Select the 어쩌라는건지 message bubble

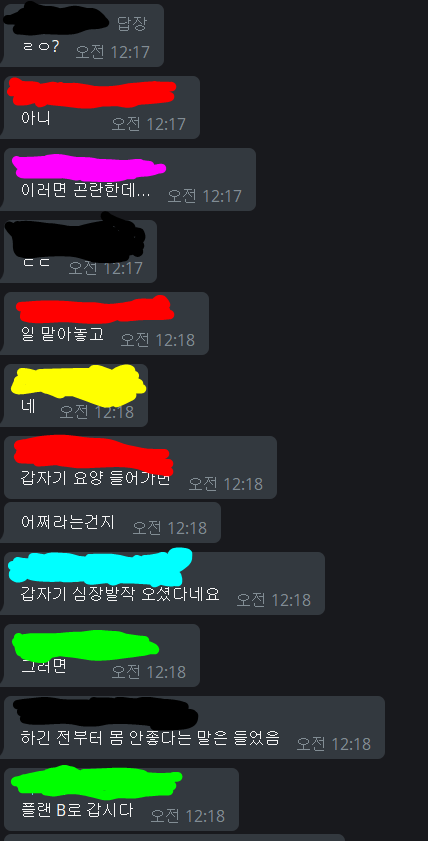(112, 522)
